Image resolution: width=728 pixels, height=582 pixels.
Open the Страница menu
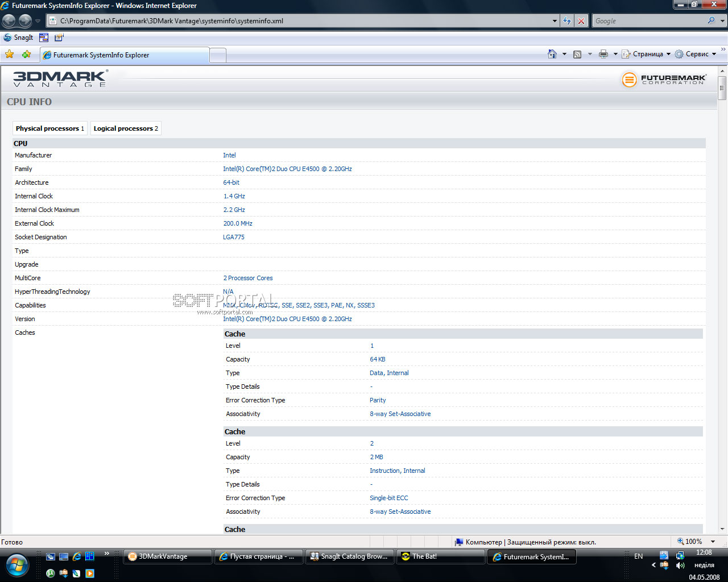(646, 54)
